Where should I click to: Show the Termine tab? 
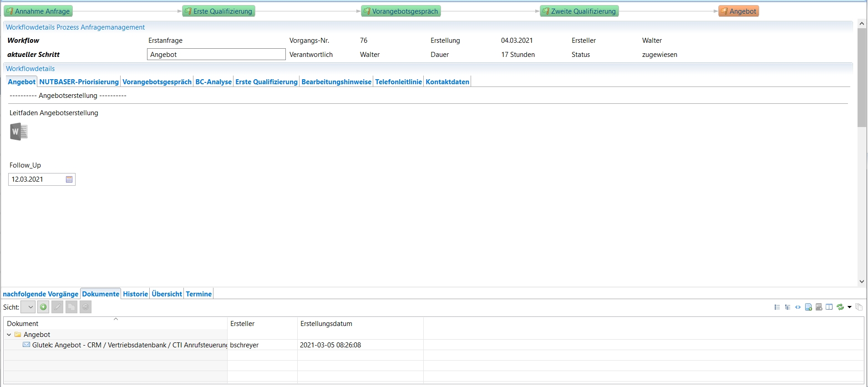click(x=199, y=294)
